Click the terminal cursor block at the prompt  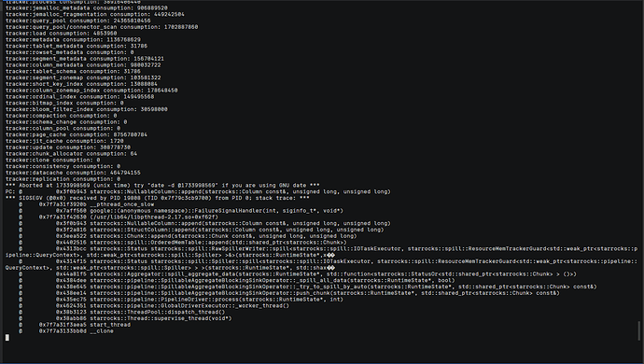tap(7, 338)
